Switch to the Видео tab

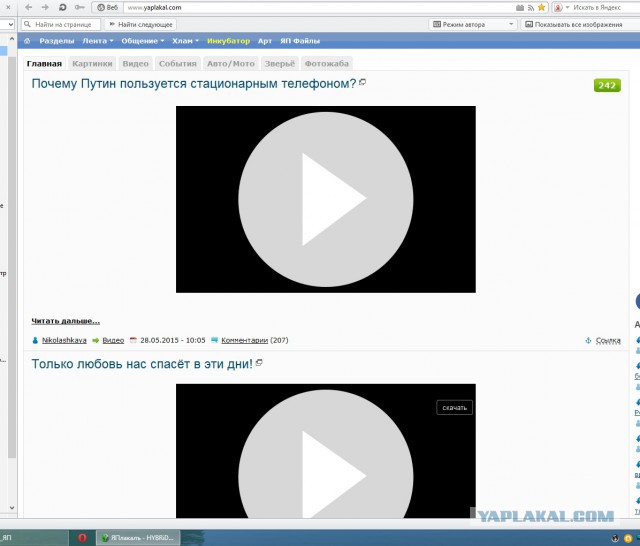tap(136, 63)
